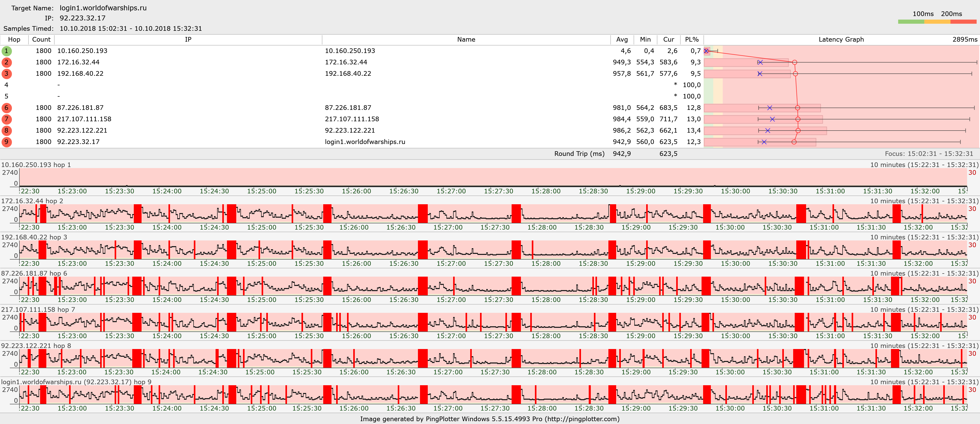Image resolution: width=980 pixels, height=424 pixels.
Task: Click the 217.107.111.158 hop 7 graph title
Action: click(38, 310)
